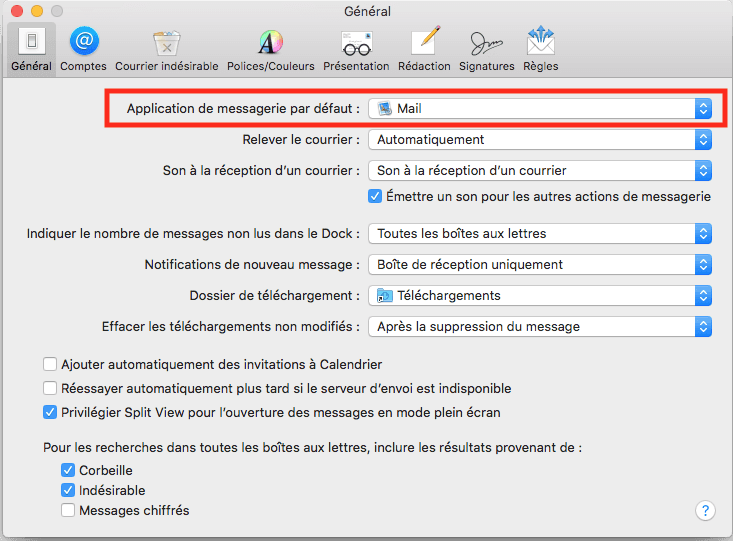Click the Règles tab label
Viewport: 733px width, 541px height.
(x=541, y=66)
